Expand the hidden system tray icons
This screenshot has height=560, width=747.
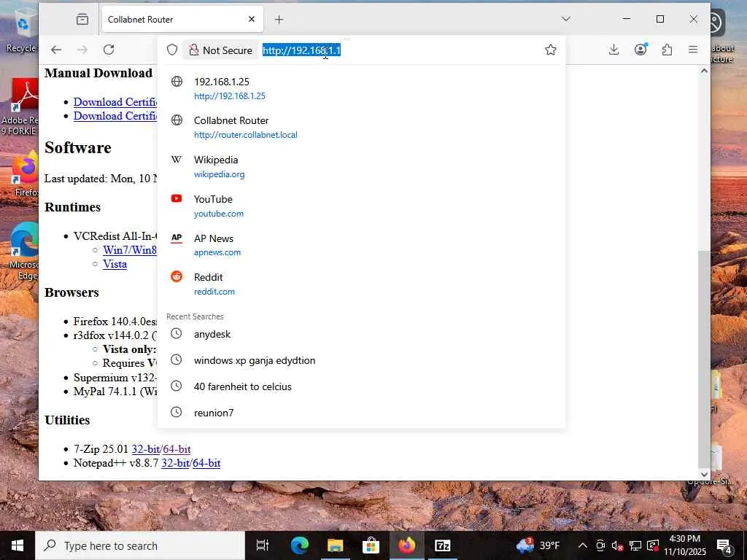click(x=583, y=545)
